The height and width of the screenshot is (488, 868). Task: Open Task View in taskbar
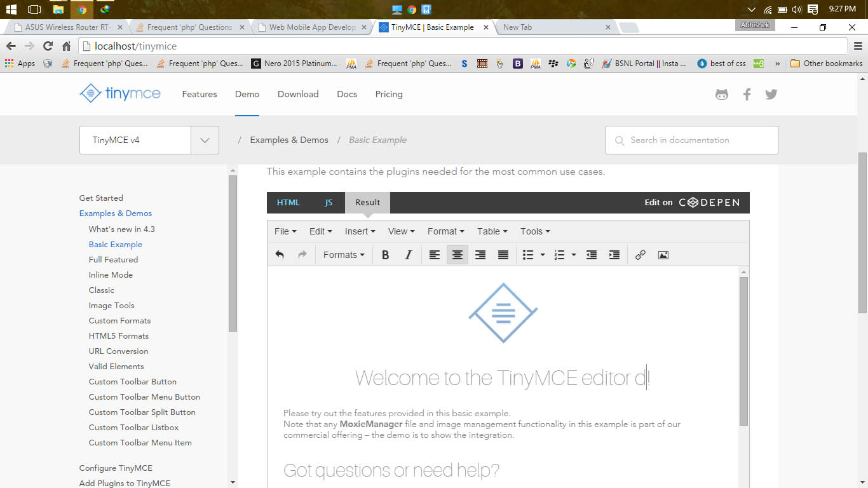click(34, 10)
